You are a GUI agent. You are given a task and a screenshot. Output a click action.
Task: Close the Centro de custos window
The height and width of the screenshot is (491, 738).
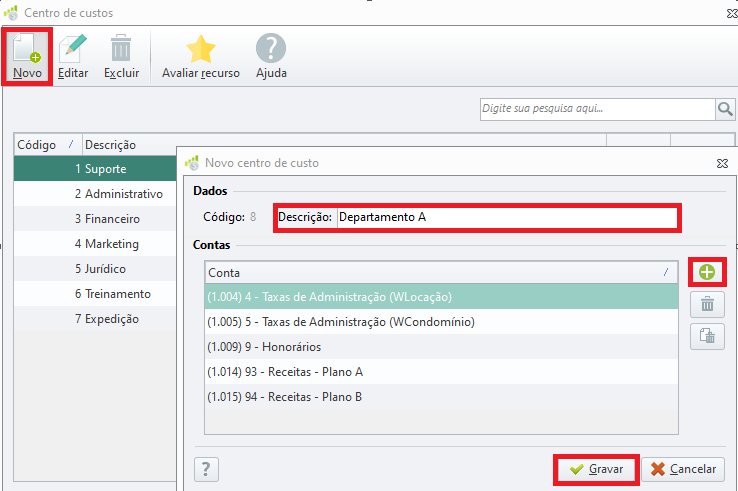732,13
